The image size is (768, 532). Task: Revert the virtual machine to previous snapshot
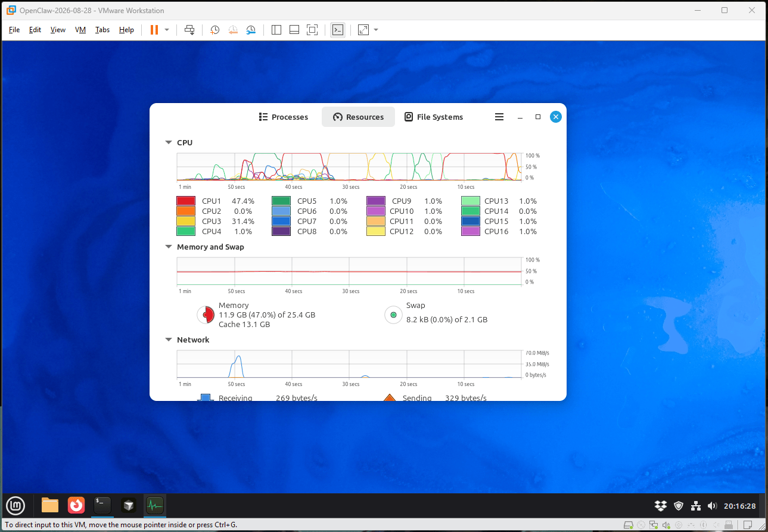point(233,30)
